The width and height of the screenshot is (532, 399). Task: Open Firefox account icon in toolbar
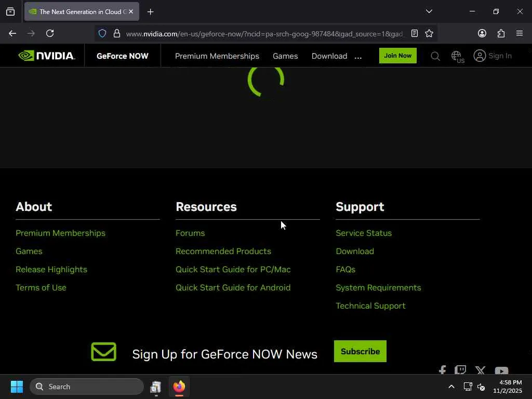pos(482,33)
